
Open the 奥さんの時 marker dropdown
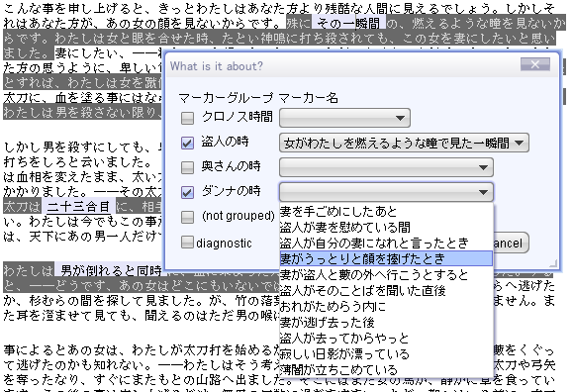[x=386, y=167]
